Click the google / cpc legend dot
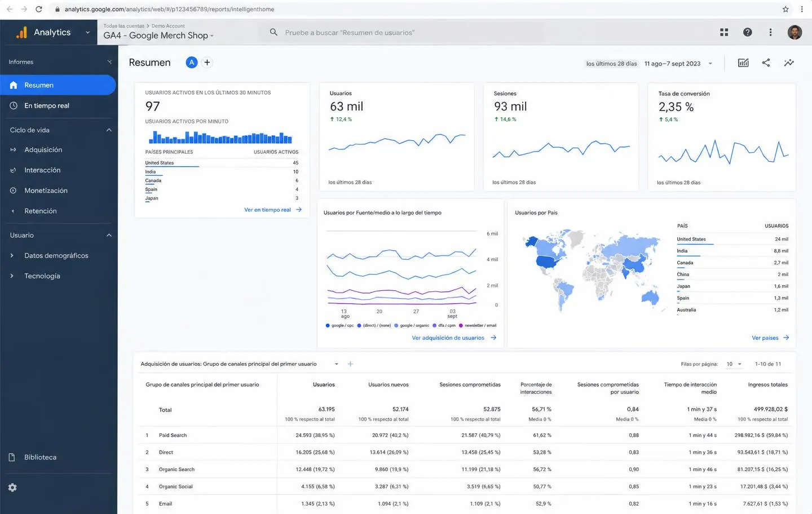This screenshot has height=514, width=812. tap(328, 325)
